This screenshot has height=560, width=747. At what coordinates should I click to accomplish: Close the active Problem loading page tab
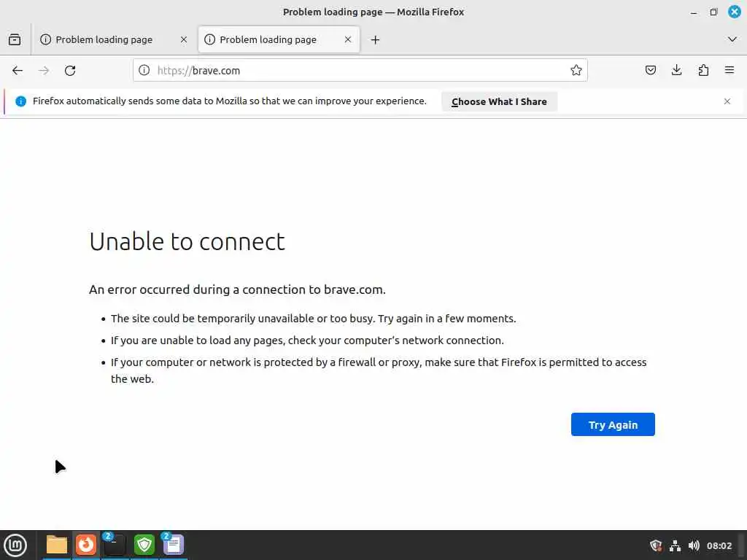(348, 39)
